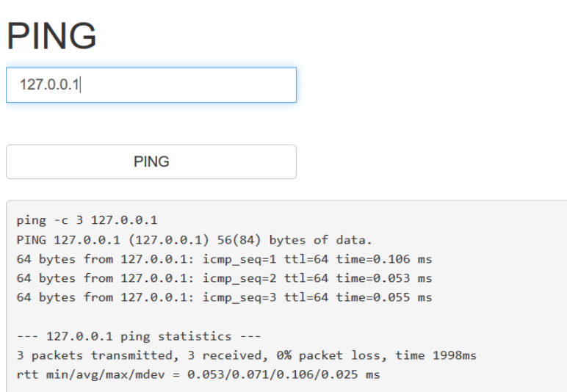Click the icmp_seq=1 reply line
The width and height of the screenshot is (567, 392).
(x=224, y=259)
